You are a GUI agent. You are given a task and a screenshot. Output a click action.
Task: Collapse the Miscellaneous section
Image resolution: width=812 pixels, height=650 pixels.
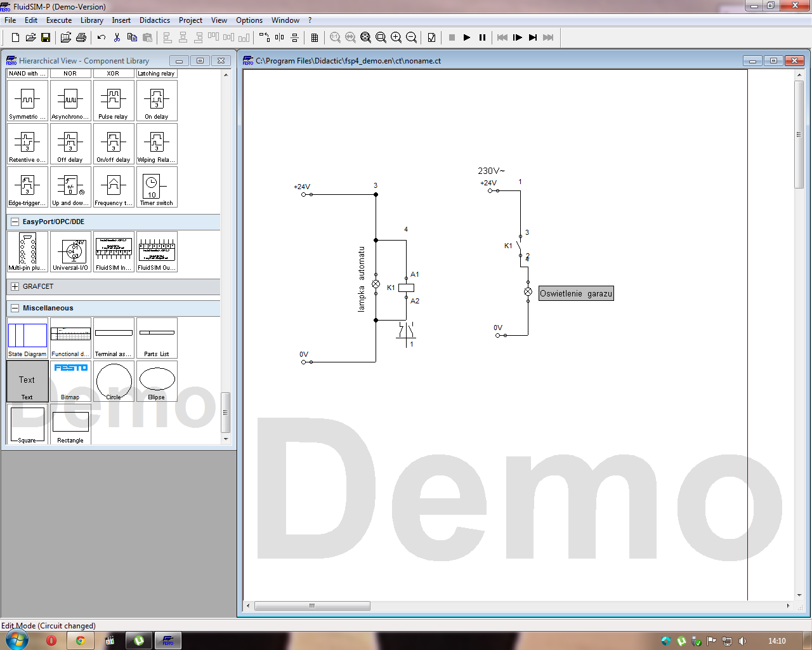(15, 308)
